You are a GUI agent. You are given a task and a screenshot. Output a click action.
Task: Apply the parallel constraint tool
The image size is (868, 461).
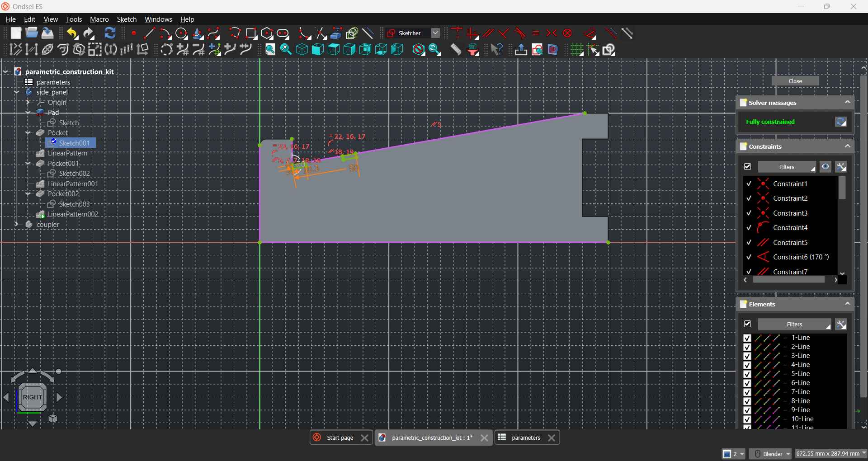(x=488, y=33)
